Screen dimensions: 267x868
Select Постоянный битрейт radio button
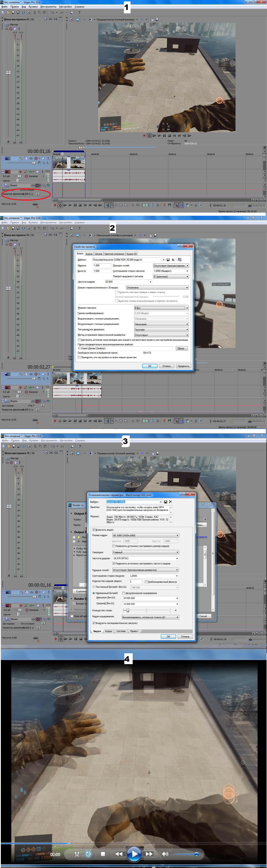coord(94,587)
